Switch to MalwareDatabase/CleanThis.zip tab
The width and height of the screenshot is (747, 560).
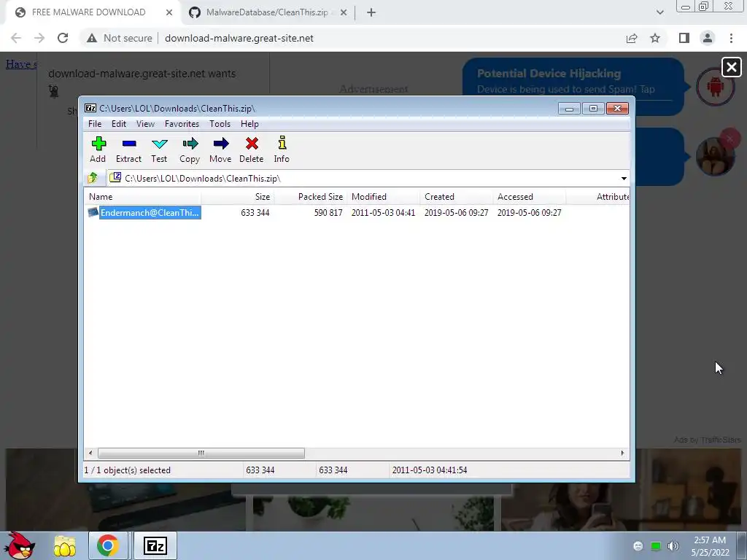click(x=267, y=12)
